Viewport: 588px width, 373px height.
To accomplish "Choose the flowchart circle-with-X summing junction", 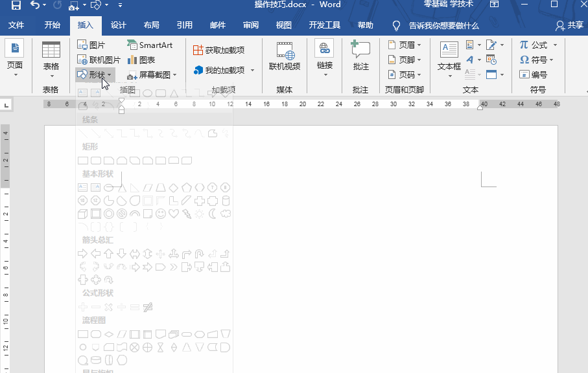I will [x=134, y=348].
